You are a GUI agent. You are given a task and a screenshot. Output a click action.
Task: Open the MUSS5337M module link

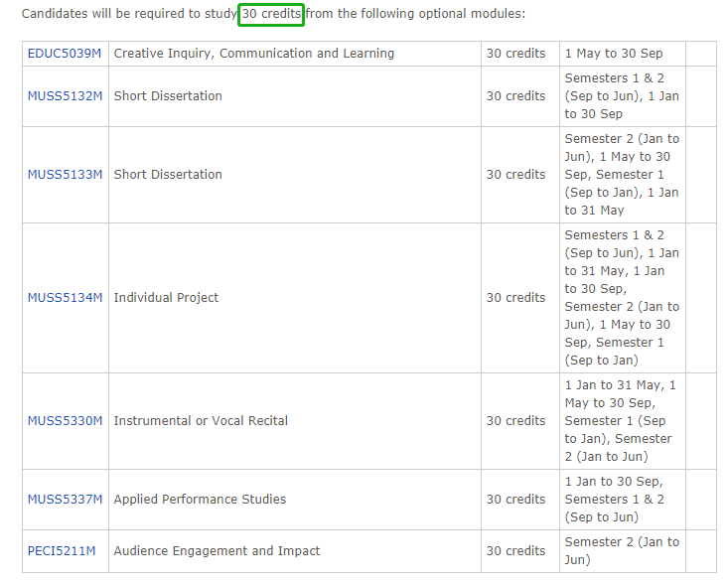(x=65, y=500)
